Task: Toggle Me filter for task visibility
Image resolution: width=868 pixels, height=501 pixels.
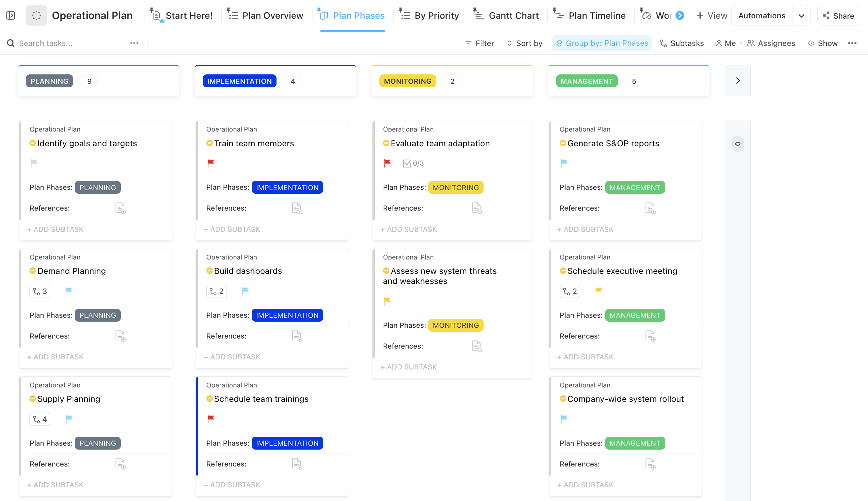Action: pyautogui.click(x=725, y=43)
